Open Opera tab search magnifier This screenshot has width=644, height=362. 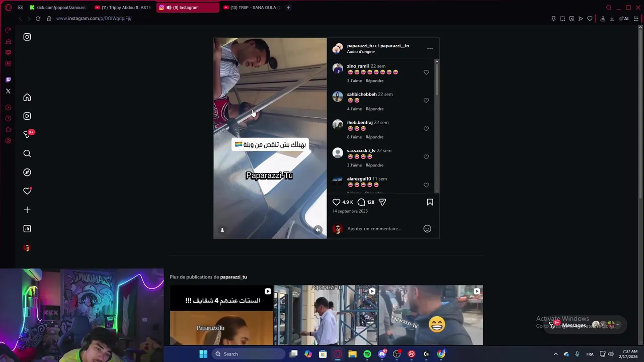tap(609, 8)
